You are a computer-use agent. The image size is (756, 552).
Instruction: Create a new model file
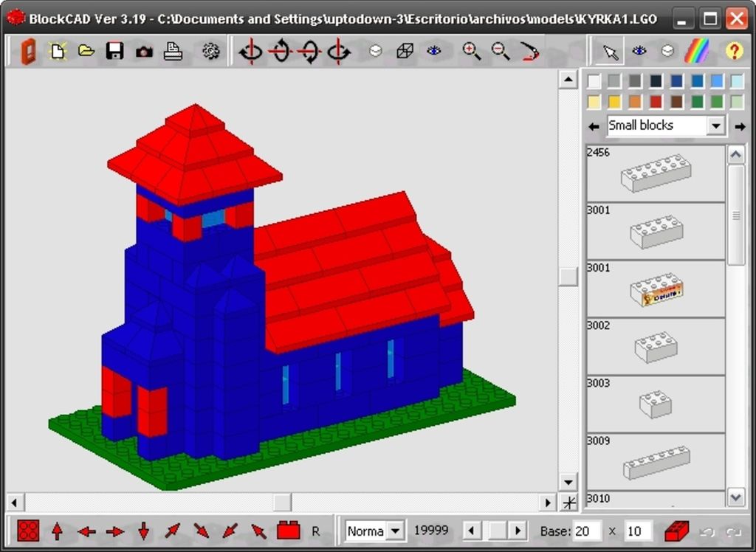click(x=57, y=51)
